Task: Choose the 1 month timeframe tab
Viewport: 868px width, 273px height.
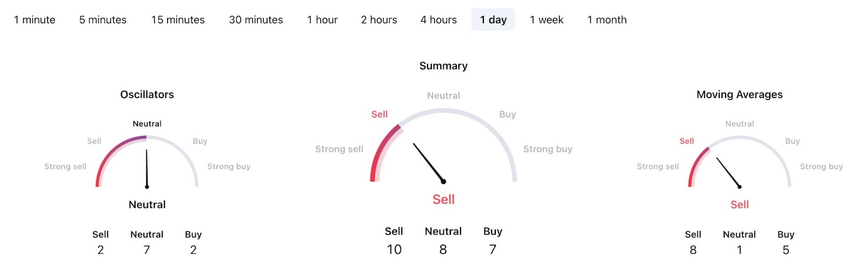Action: 607,20
